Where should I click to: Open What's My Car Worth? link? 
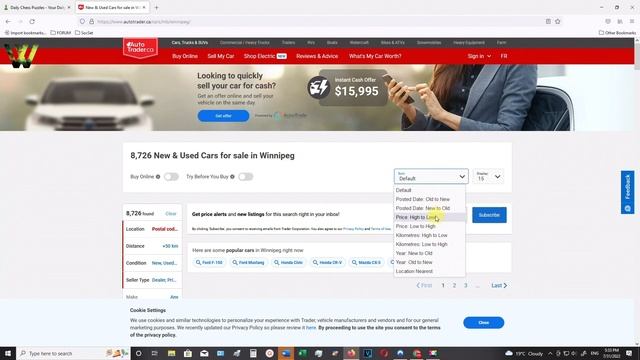375,56
